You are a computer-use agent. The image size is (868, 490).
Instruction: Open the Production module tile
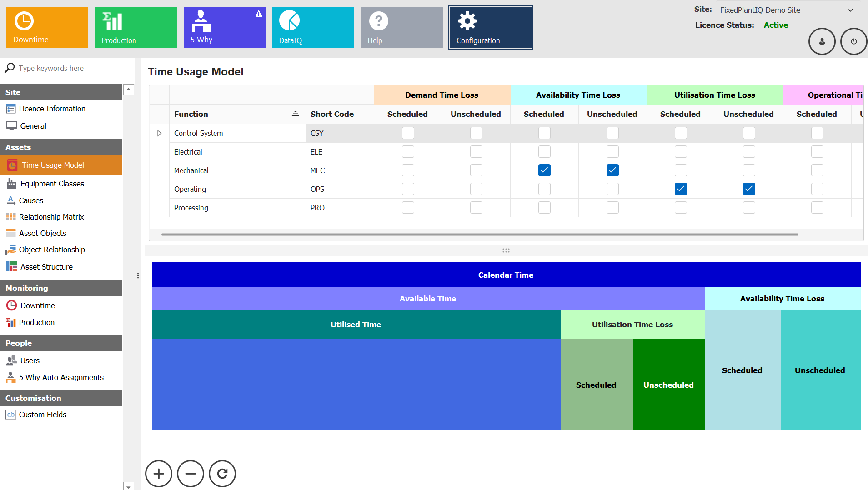(136, 27)
